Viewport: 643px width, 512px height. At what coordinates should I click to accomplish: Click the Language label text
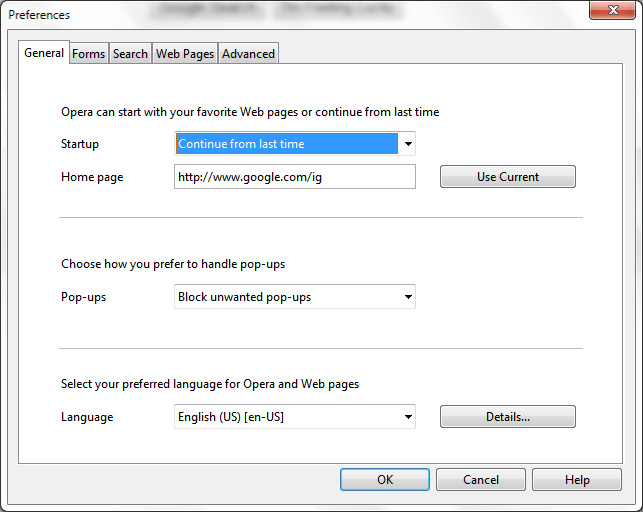(87, 417)
